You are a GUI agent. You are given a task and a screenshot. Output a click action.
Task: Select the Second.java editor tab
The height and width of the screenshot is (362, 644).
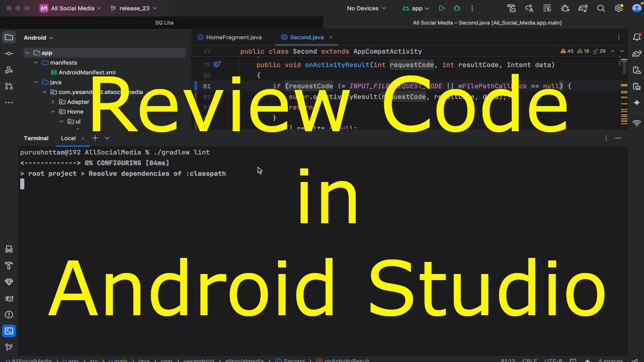[306, 37]
